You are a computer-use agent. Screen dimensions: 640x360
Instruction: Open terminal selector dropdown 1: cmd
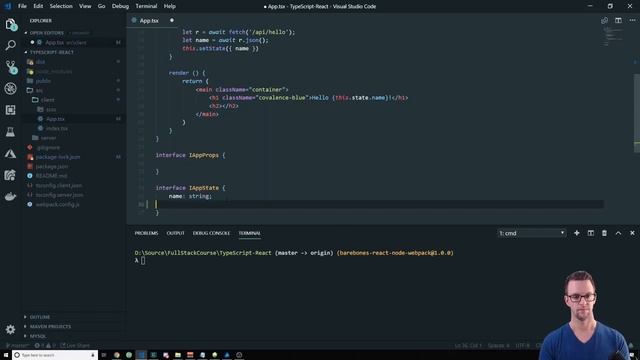[531, 233]
